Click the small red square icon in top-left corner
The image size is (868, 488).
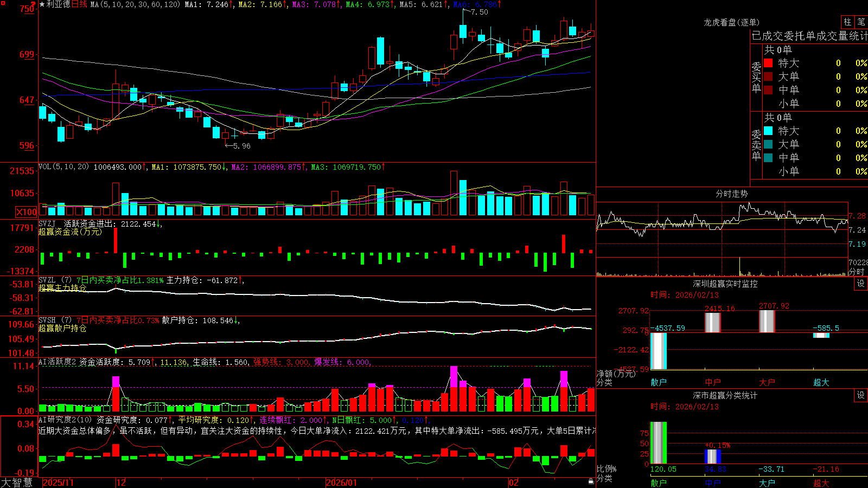(2, 2)
